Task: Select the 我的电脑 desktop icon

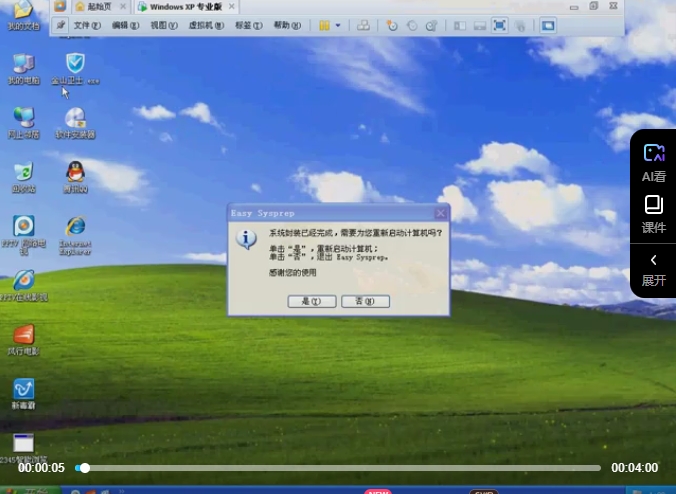Action: tap(23, 69)
